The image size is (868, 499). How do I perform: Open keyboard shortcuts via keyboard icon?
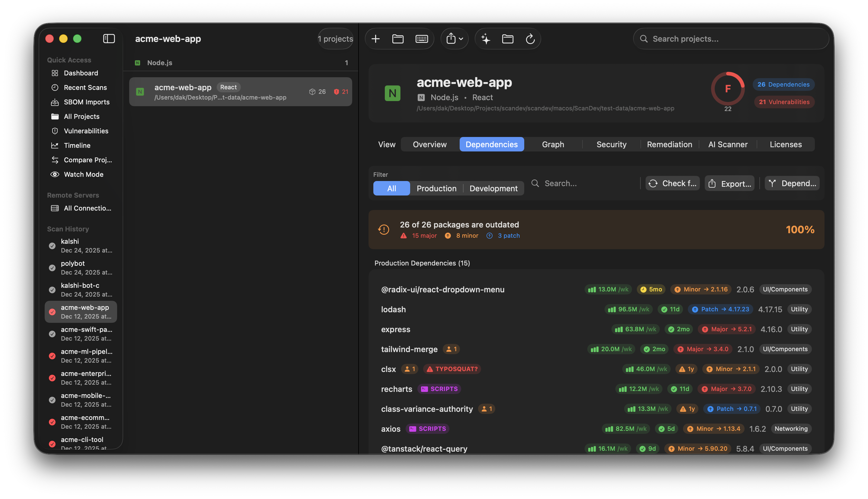pos(421,39)
